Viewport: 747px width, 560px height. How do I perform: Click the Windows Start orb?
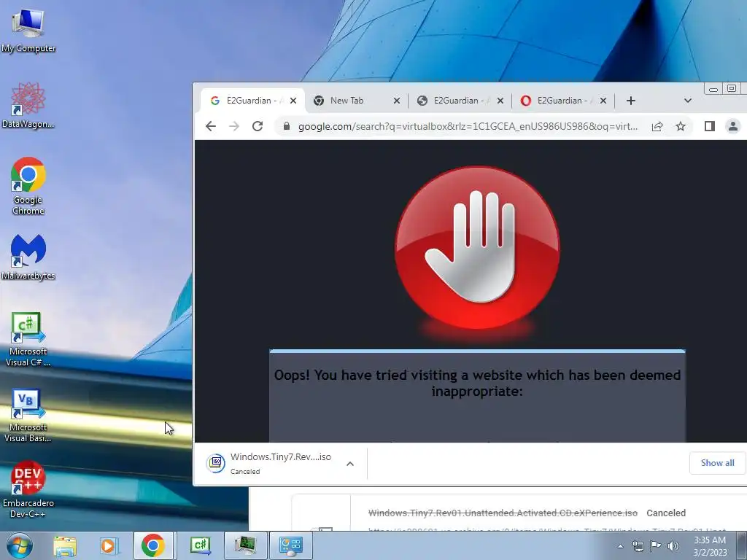coord(19,545)
